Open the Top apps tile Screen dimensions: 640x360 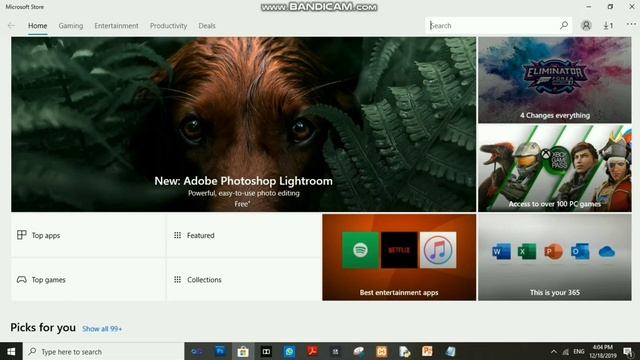pyautogui.click(x=88, y=236)
